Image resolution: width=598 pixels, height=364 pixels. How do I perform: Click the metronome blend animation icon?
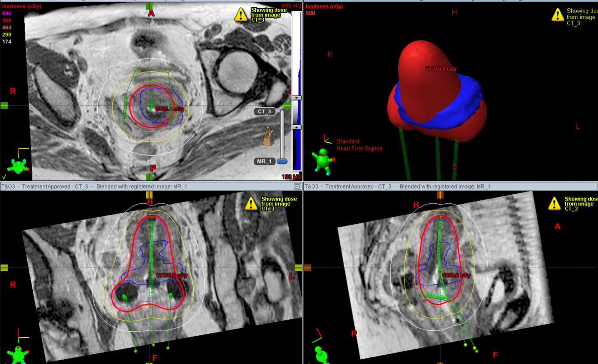click(x=268, y=136)
